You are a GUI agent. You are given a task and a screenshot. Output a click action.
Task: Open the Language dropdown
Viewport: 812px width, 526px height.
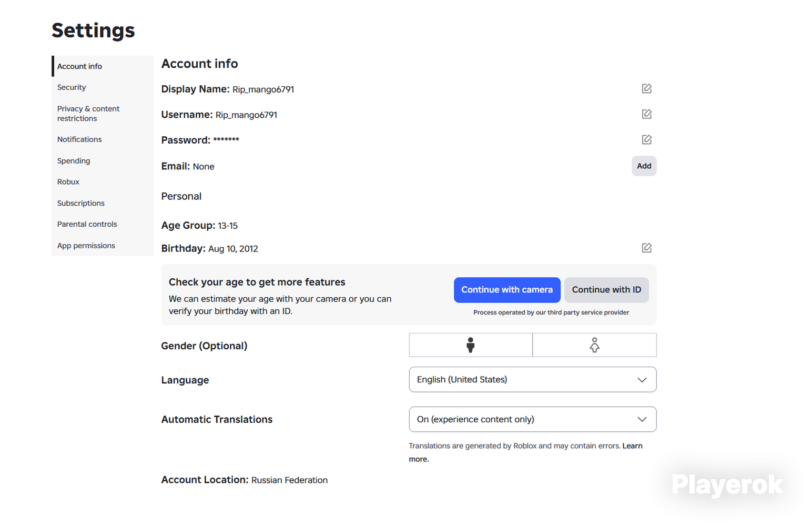(x=533, y=380)
